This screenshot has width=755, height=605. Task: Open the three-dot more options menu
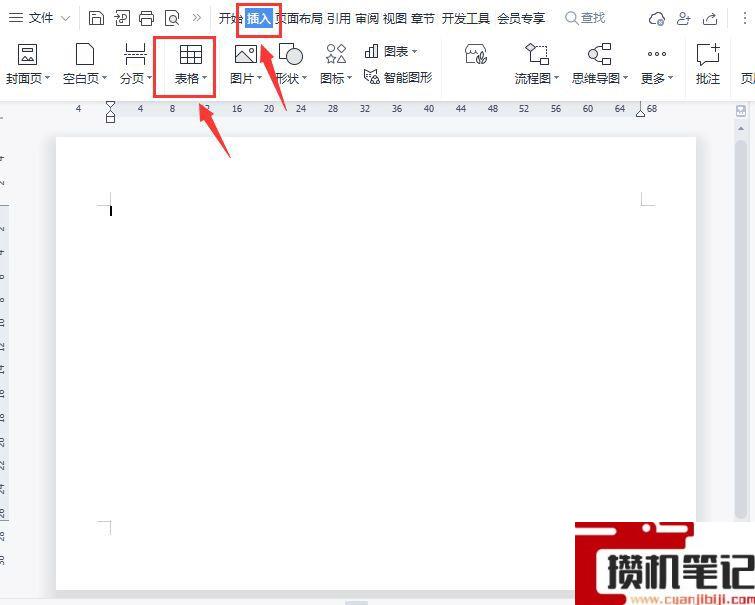point(745,18)
